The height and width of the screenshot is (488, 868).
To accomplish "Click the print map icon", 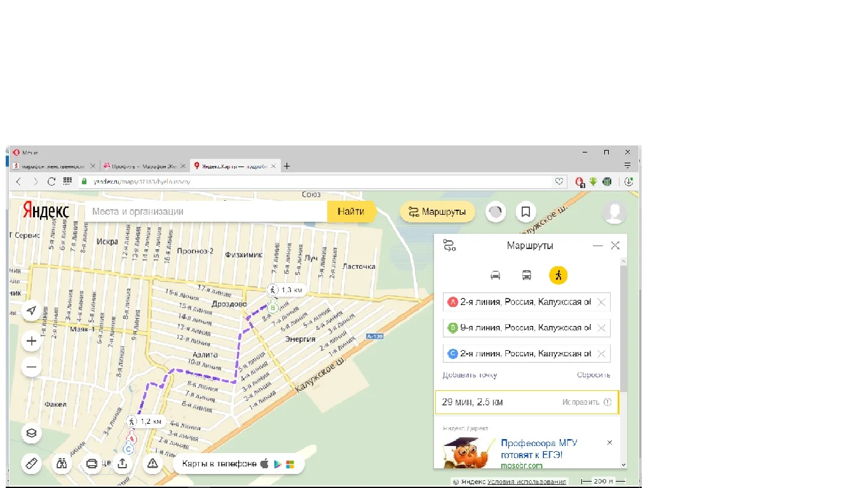I will click(92, 463).
